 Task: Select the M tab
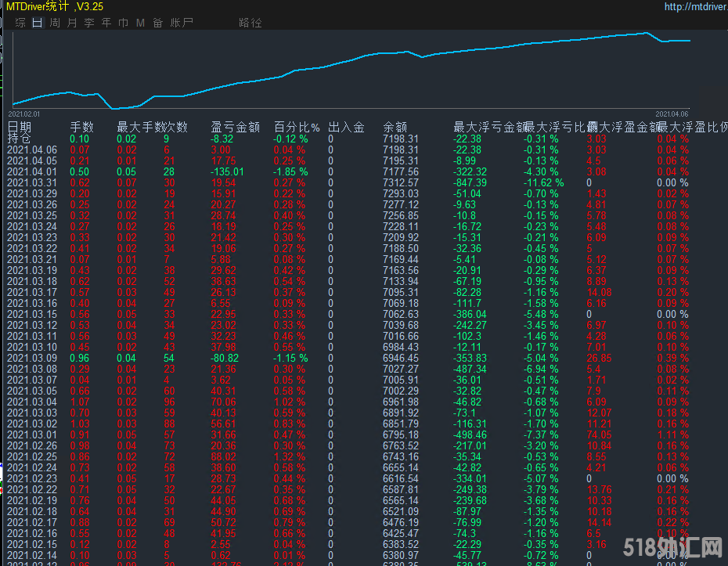tap(140, 23)
